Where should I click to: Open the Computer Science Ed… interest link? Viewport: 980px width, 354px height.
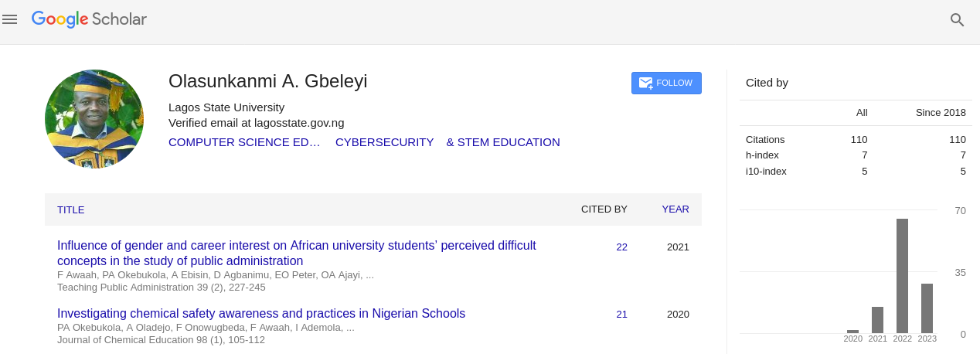[244, 142]
